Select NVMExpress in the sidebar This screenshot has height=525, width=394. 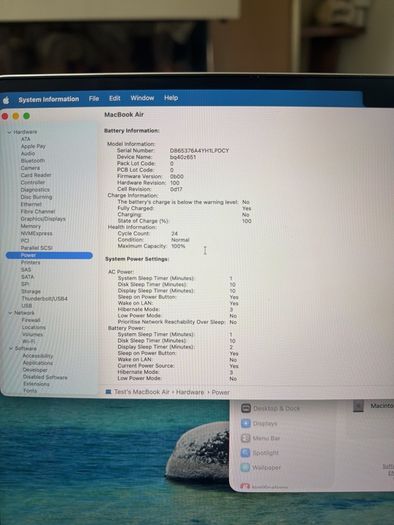click(x=36, y=233)
